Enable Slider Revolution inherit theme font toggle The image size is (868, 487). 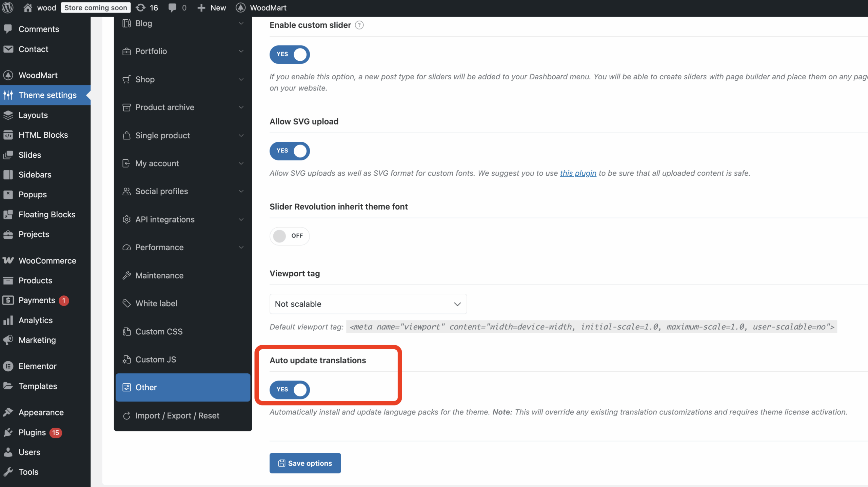click(290, 236)
